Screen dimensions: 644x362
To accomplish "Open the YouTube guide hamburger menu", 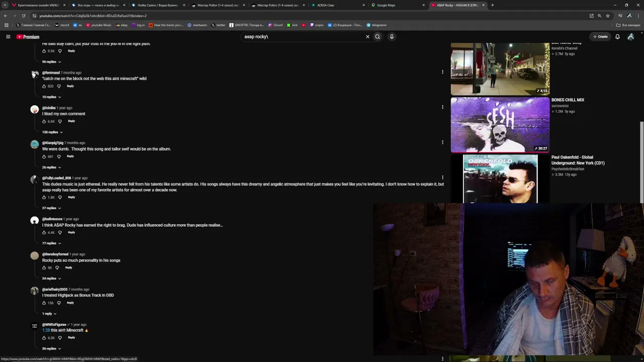I will point(8,37).
